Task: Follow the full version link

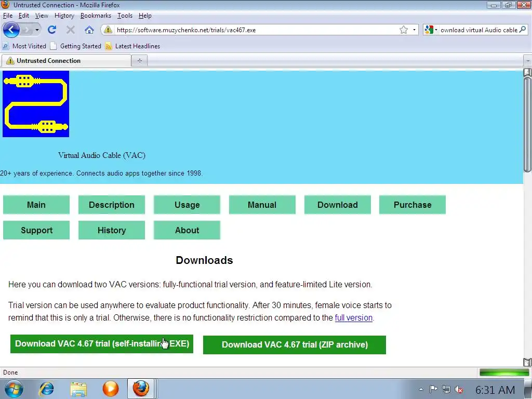Action: click(353, 318)
